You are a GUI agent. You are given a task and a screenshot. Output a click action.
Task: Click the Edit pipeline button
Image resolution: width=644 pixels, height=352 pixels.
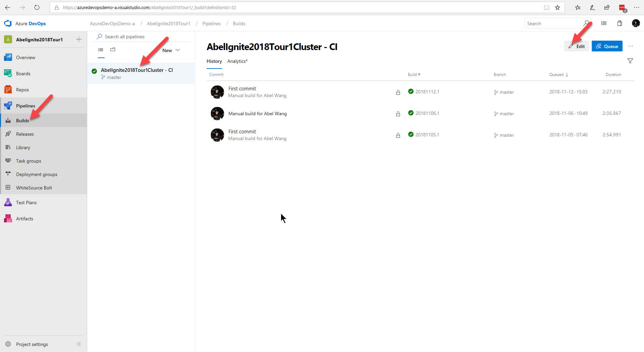577,46
